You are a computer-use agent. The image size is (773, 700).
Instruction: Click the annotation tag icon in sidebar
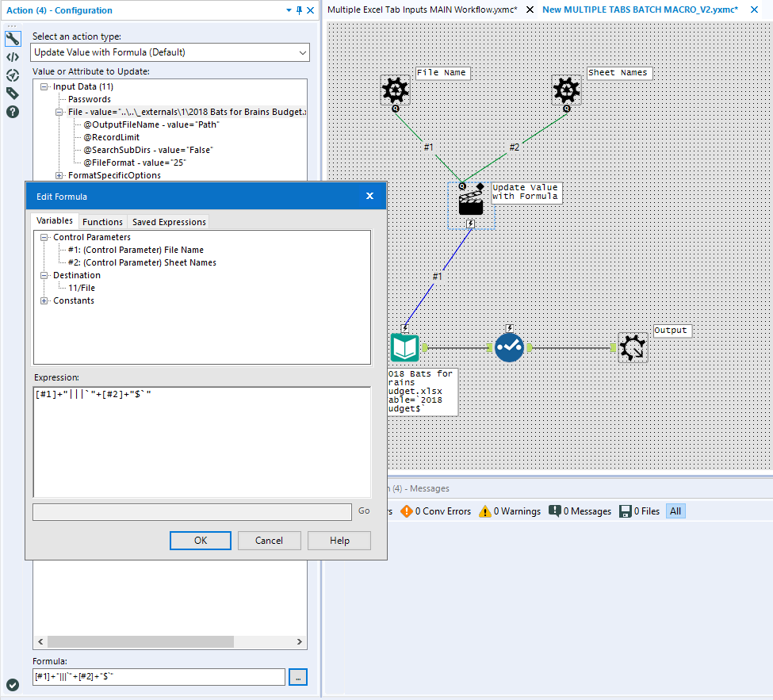[x=13, y=94]
